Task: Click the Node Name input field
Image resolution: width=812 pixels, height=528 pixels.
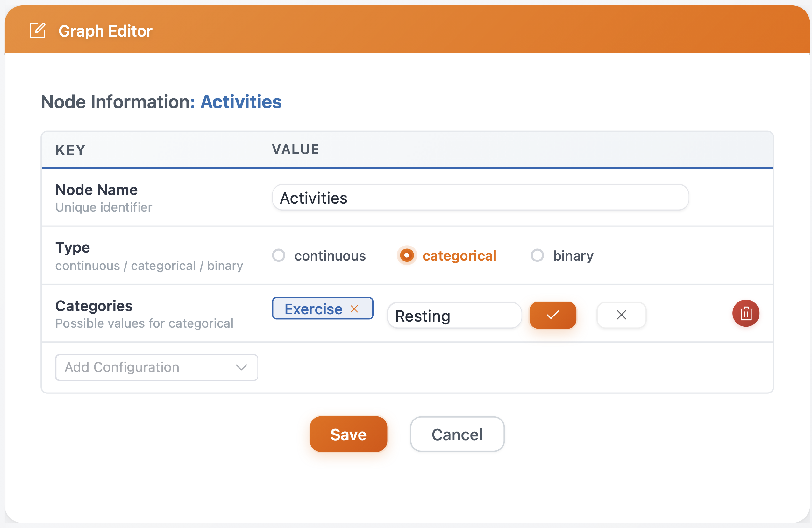Action: (480, 198)
